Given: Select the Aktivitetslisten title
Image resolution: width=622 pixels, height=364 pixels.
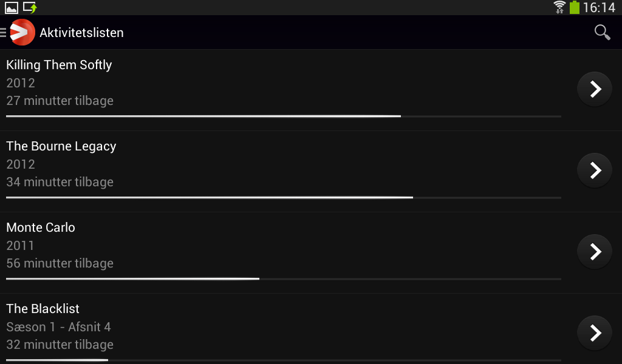Looking at the screenshot, I should [81, 33].
